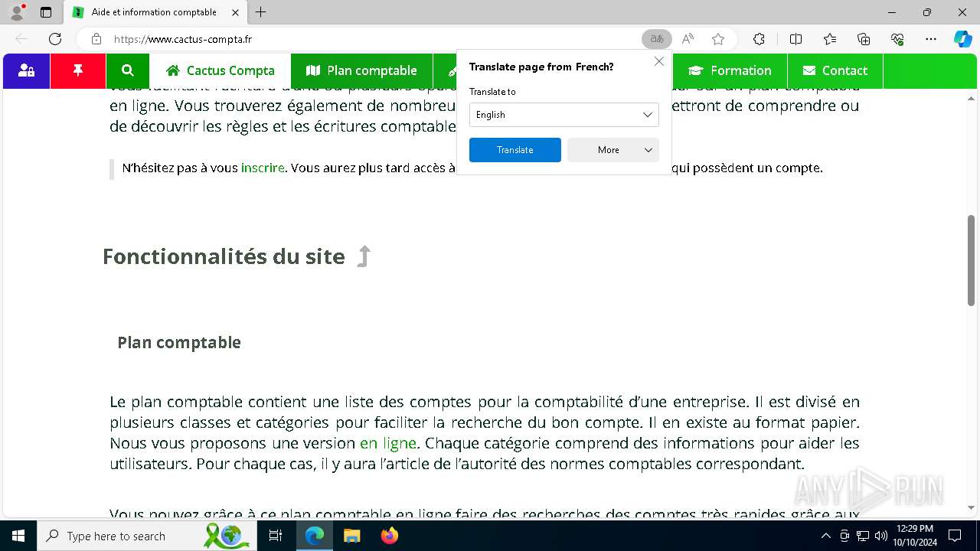Open the tab actions menu icon
The height and width of the screenshot is (551, 980).
point(45,12)
